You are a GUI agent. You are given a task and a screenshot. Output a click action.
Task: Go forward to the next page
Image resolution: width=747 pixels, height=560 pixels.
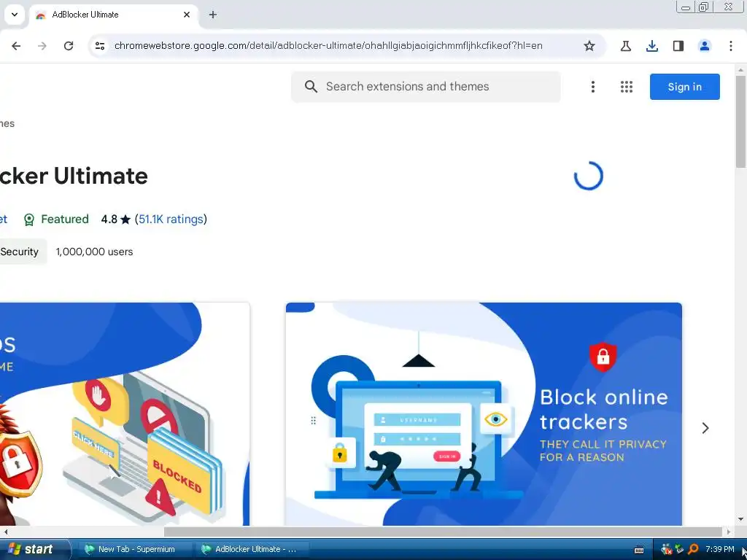[x=42, y=46]
